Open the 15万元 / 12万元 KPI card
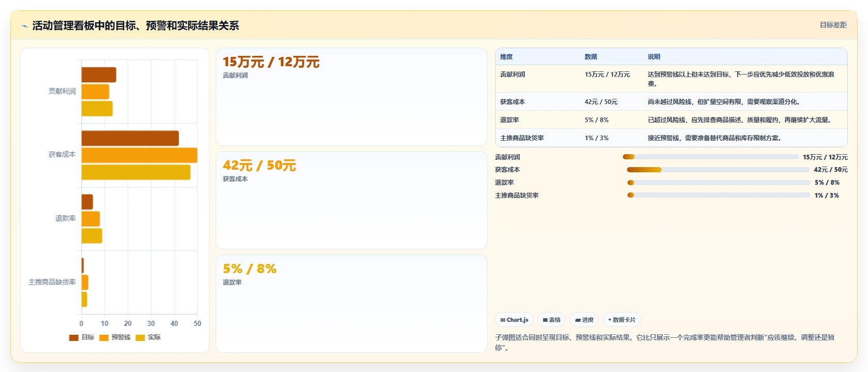The width and height of the screenshot is (868, 372). click(x=352, y=97)
